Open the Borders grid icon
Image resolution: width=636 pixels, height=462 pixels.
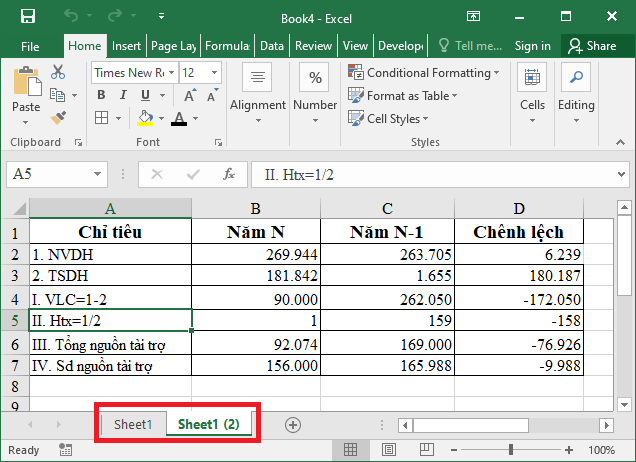click(101, 118)
